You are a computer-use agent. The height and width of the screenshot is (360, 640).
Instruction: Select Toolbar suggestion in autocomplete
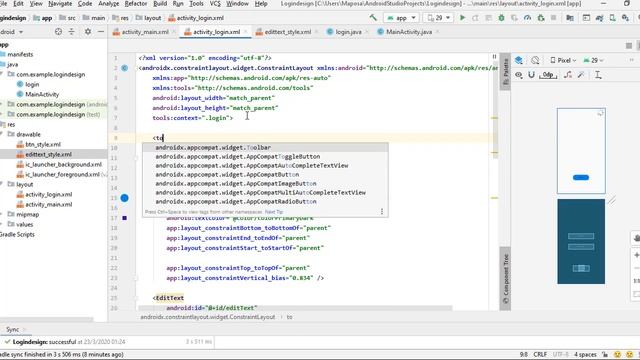click(x=265, y=147)
